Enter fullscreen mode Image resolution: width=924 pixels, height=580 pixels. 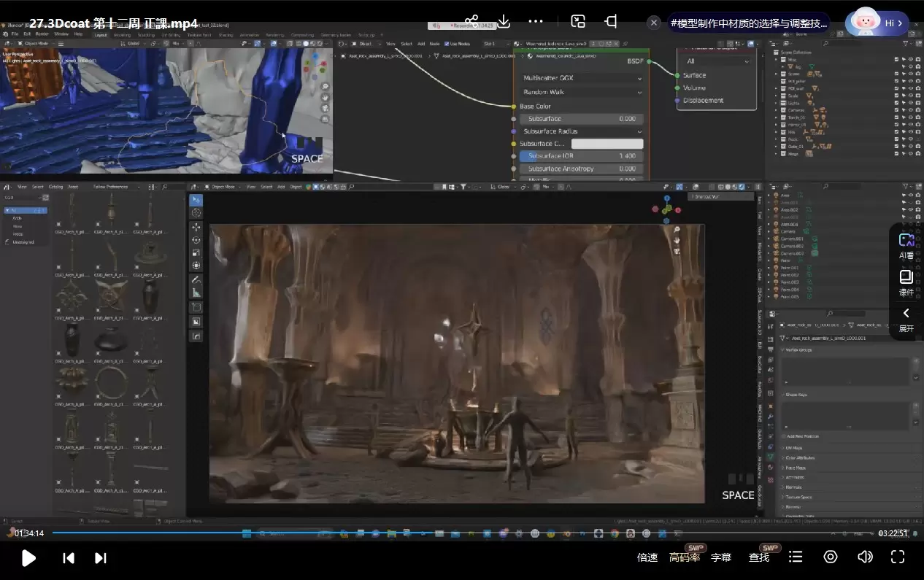pos(898,557)
